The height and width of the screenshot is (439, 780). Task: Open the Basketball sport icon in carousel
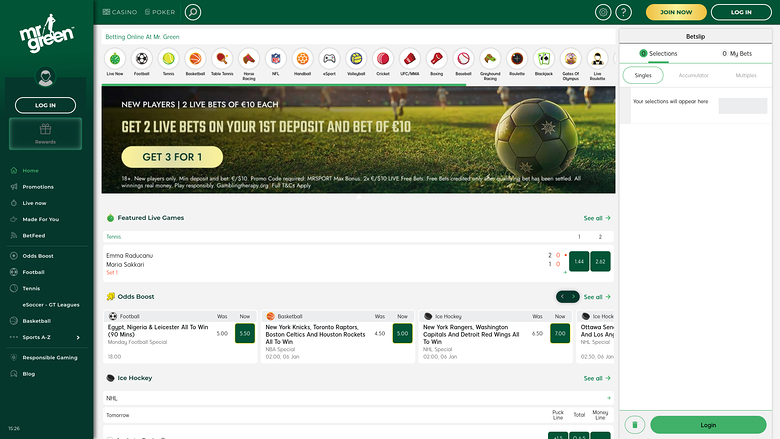click(x=195, y=59)
